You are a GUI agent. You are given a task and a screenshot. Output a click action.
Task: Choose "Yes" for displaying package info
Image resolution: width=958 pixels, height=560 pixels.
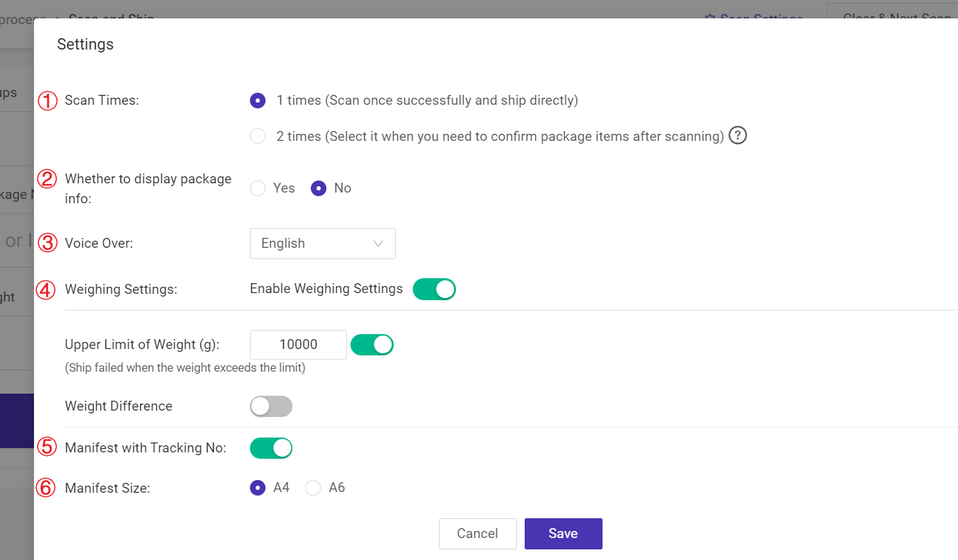pyautogui.click(x=258, y=188)
